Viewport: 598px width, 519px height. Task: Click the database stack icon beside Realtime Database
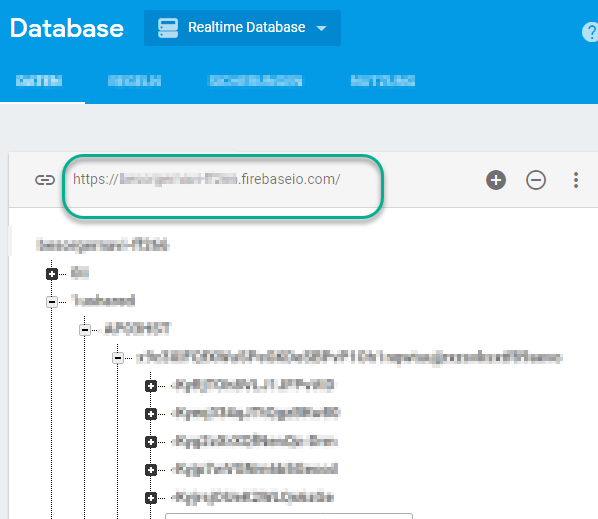[x=168, y=28]
